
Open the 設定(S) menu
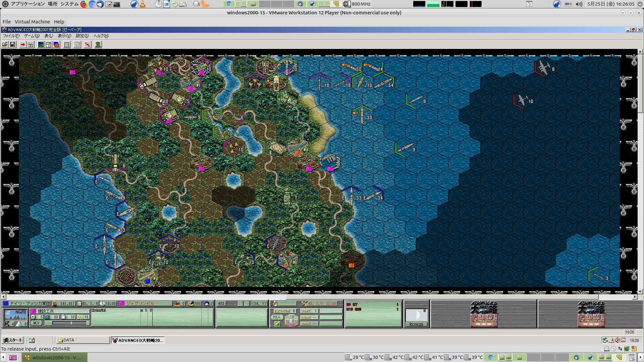[x=83, y=36]
